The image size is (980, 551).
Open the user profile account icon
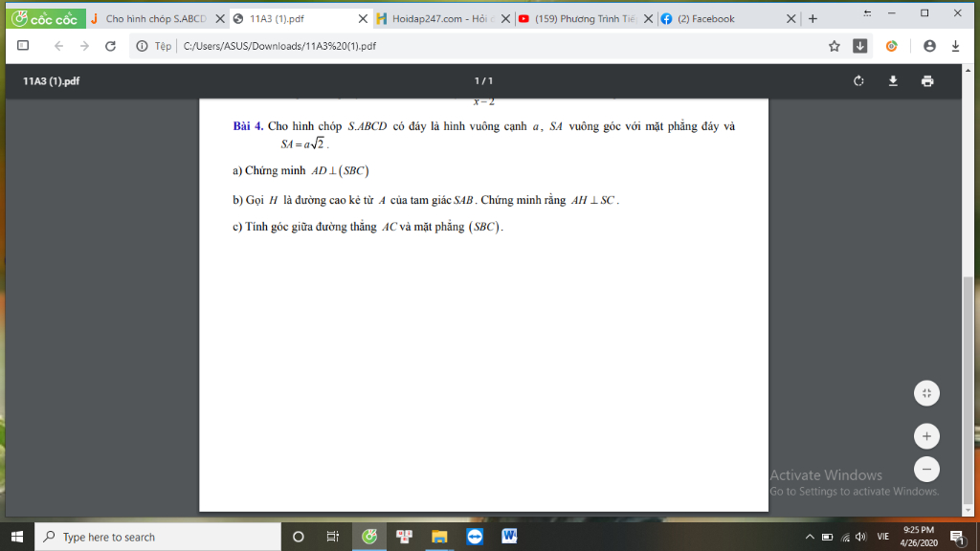coord(929,46)
